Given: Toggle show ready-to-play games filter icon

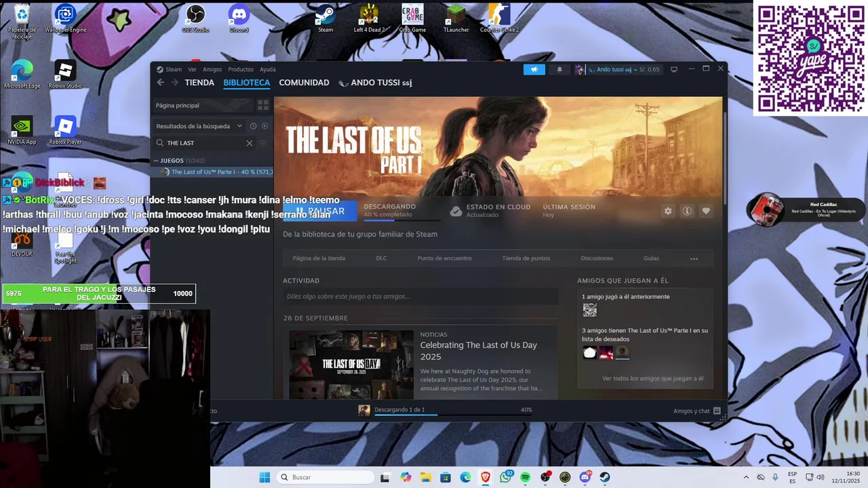Looking at the screenshot, I should point(265,126).
